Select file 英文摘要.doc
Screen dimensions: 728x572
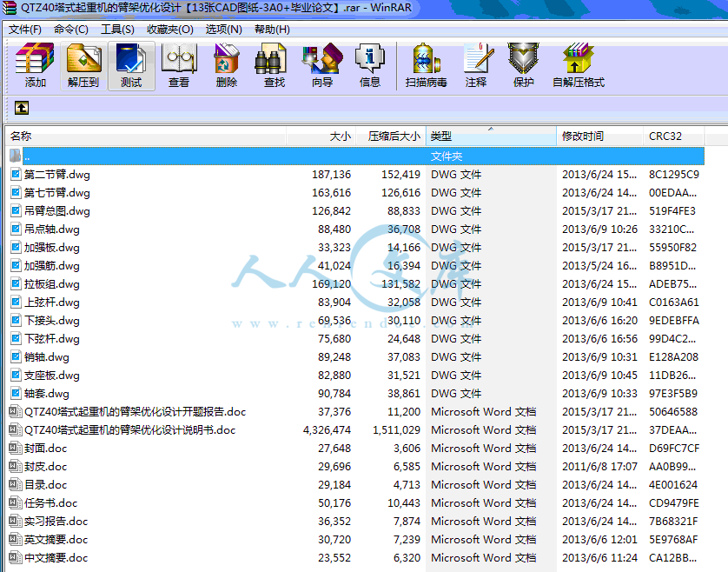pos(56,540)
